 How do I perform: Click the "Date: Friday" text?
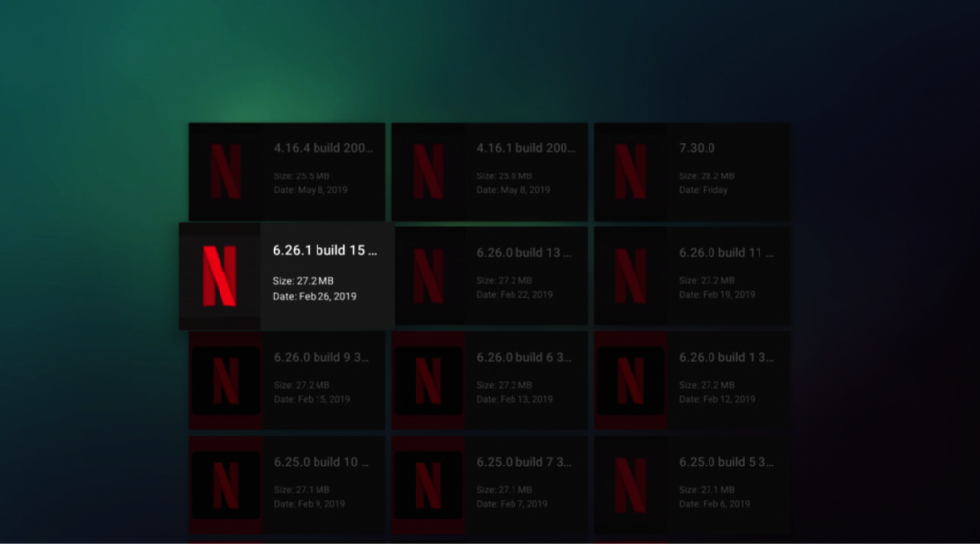pos(704,190)
